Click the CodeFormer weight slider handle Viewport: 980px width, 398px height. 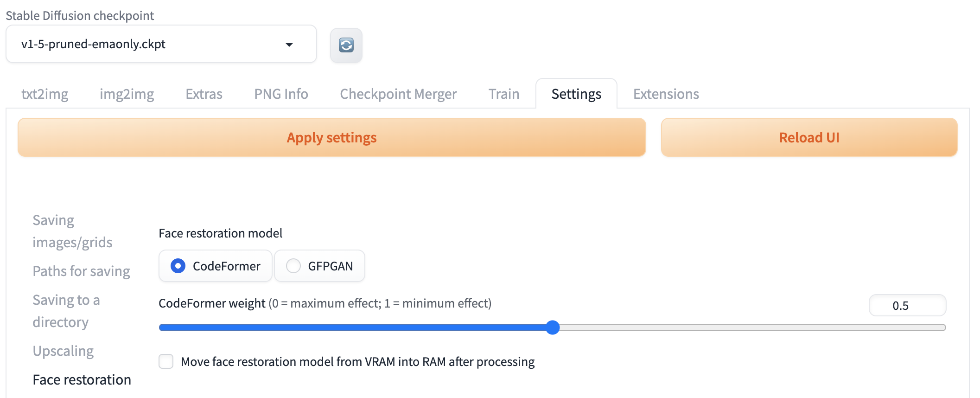(553, 327)
